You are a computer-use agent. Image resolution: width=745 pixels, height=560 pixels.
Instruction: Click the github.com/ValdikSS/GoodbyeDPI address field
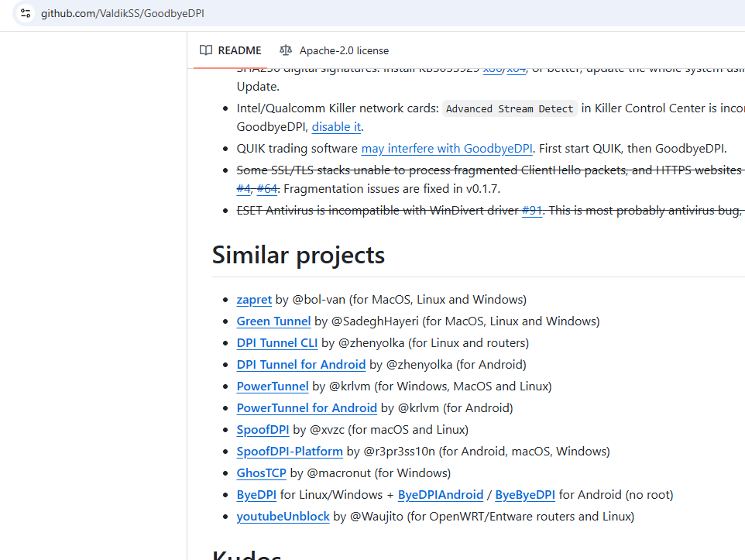[x=122, y=13]
